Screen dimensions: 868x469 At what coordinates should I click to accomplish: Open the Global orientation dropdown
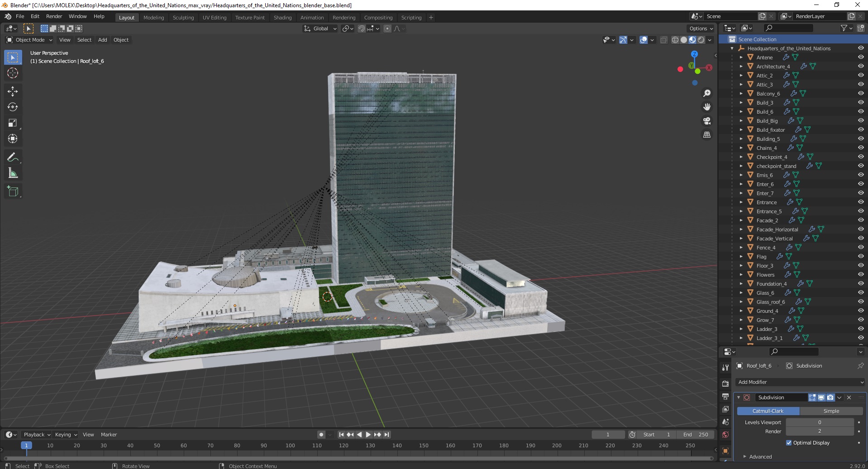pyautogui.click(x=320, y=29)
